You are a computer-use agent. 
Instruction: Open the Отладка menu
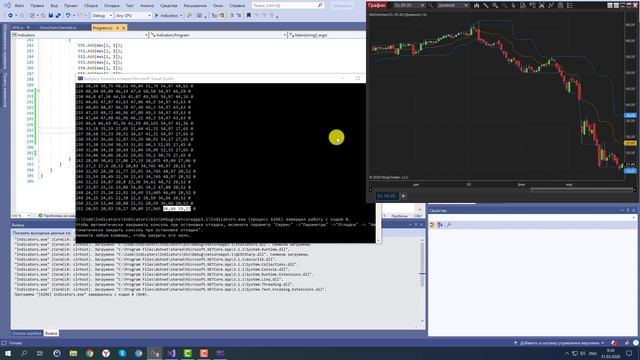tap(111, 6)
